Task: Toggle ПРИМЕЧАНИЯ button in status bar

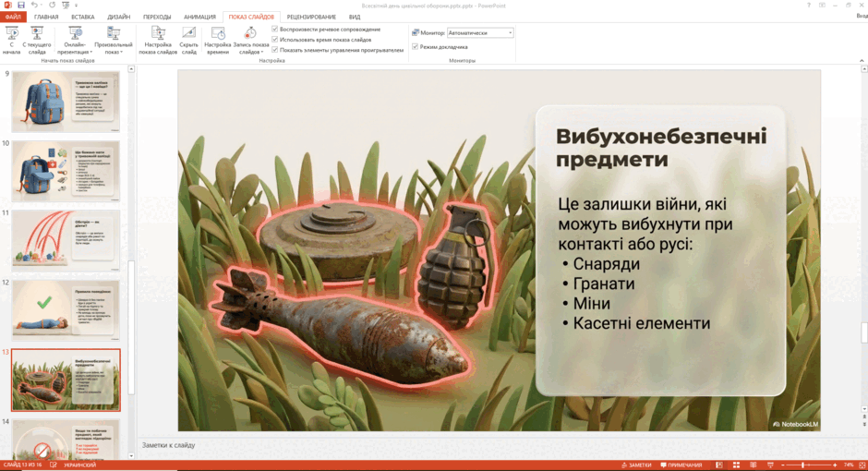Action: click(x=681, y=465)
